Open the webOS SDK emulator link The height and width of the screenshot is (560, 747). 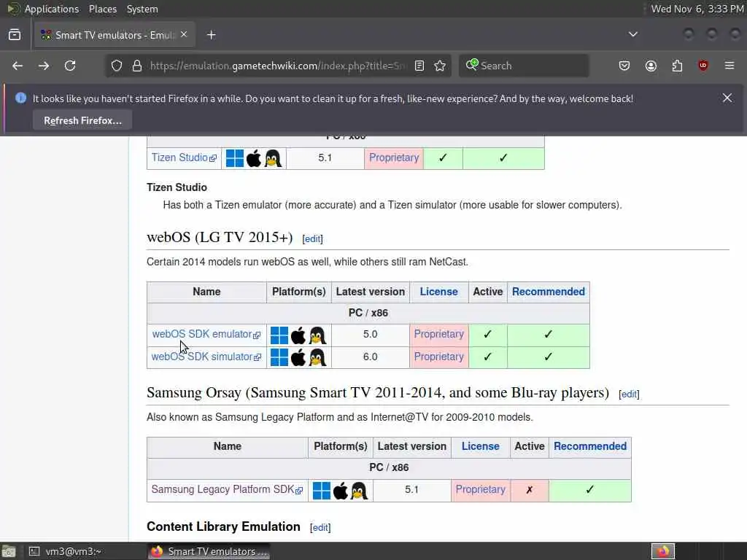206,334
